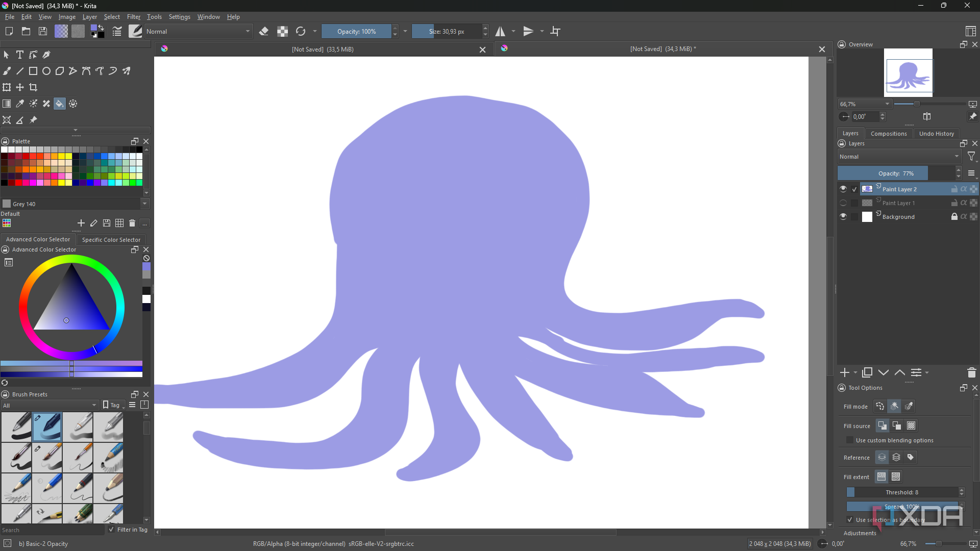This screenshot has height=551, width=980.
Task: Switch to the Undo History tab
Action: point(936,134)
